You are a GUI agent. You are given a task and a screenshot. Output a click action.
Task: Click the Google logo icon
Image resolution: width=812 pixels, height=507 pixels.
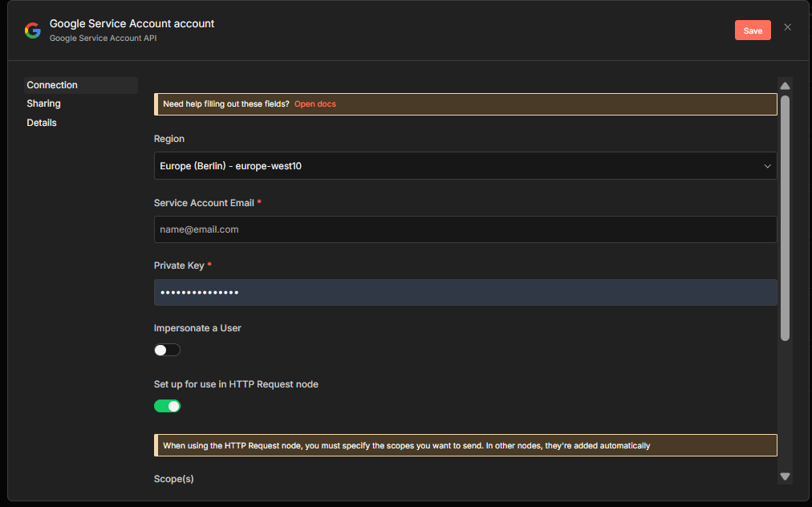[33, 30]
